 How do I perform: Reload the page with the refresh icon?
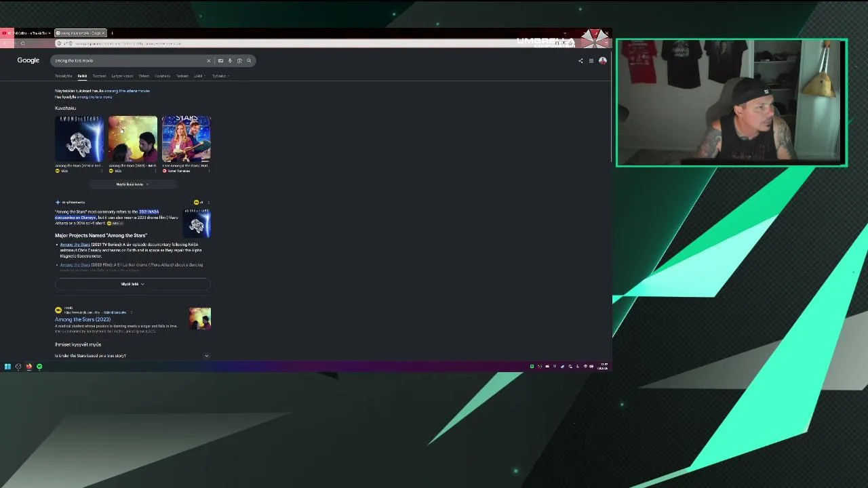point(22,43)
